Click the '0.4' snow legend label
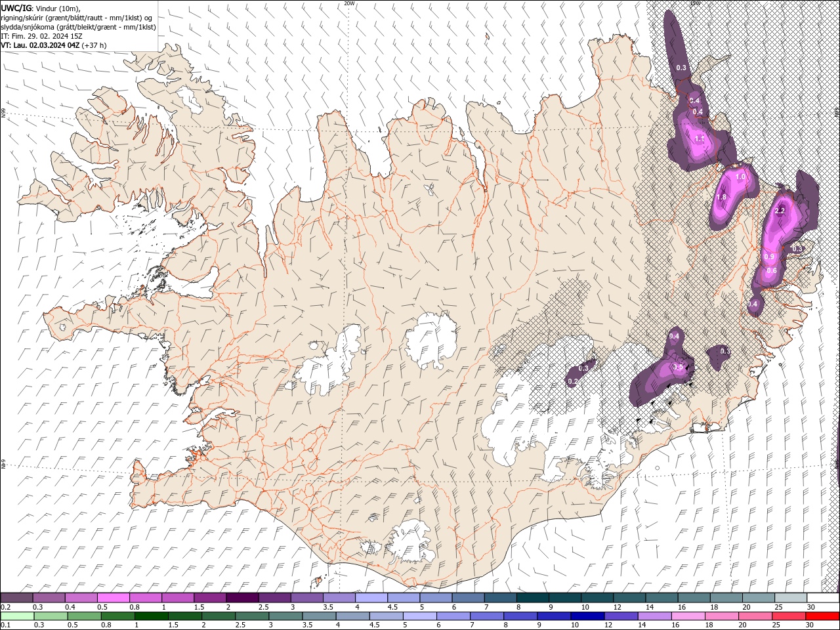Viewport: 840px width, 630px height. [x=70, y=607]
